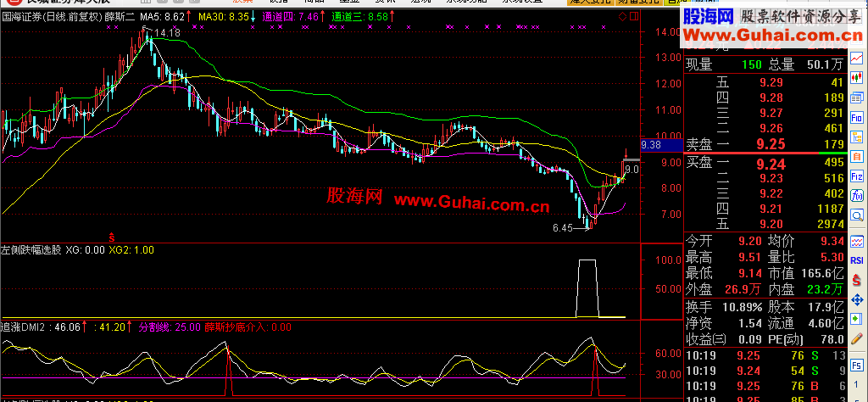Click buy-two bid price 9.23

[771, 178]
